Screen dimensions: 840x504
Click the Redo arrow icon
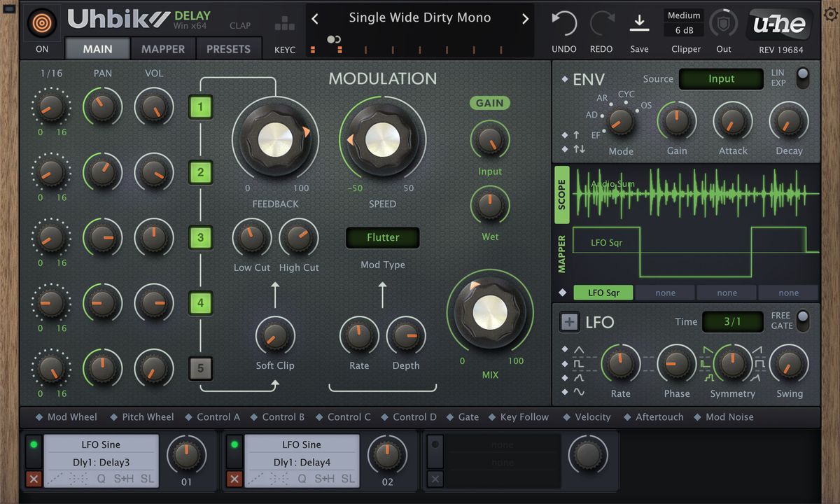click(601, 23)
